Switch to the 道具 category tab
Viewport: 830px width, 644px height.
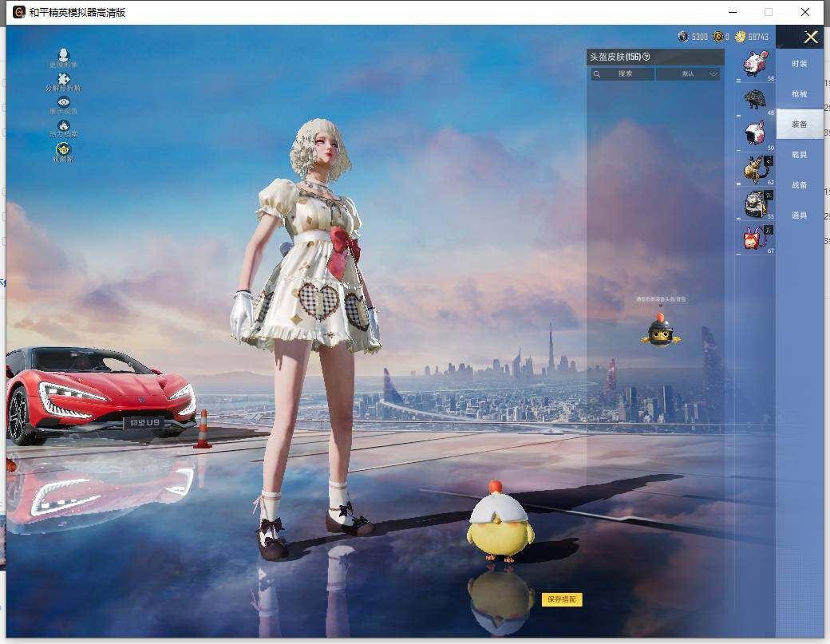point(800,215)
